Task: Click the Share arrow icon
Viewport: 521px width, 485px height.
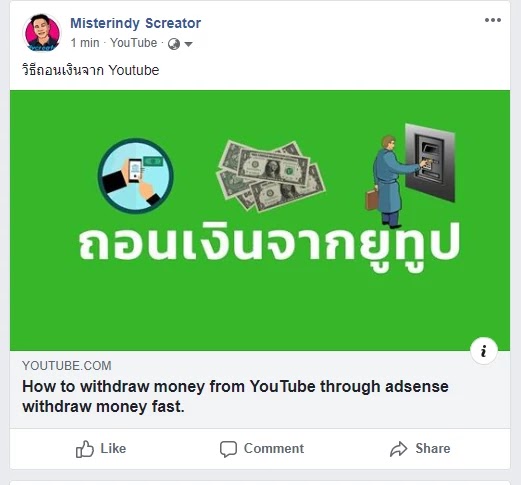Action: point(399,449)
